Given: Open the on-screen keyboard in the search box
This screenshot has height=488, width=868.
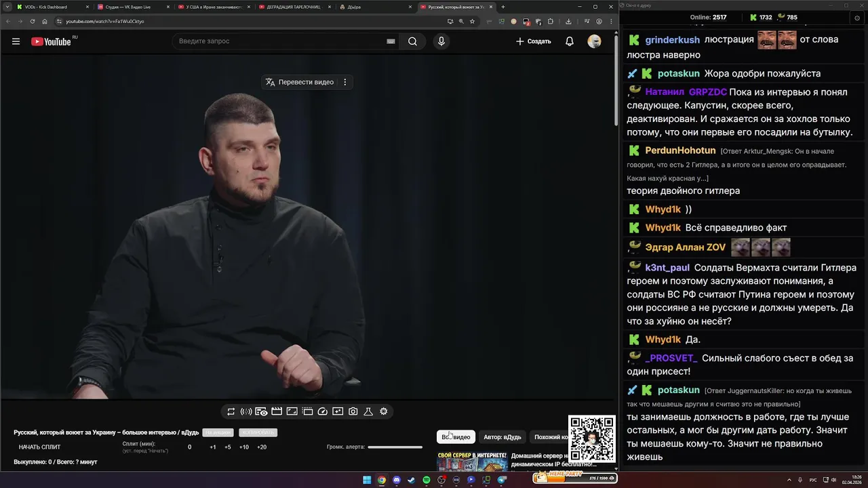Looking at the screenshot, I should point(391,41).
